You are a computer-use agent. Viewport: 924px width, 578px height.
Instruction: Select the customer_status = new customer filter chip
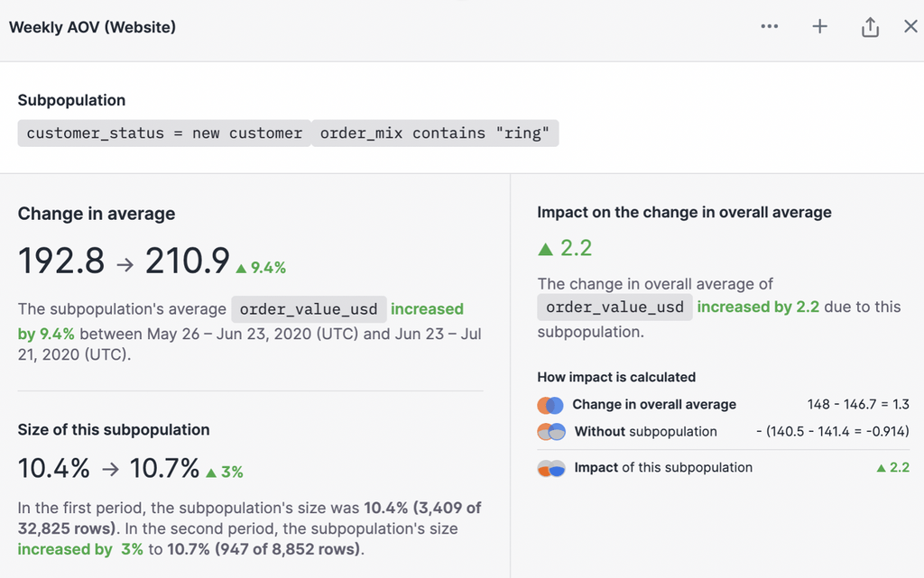[164, 133]
